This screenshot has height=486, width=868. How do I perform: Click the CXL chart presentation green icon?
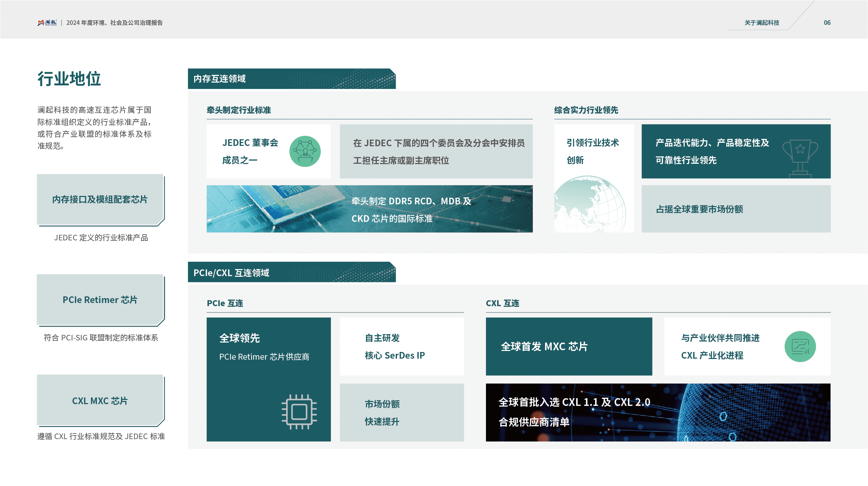point(800,346)
